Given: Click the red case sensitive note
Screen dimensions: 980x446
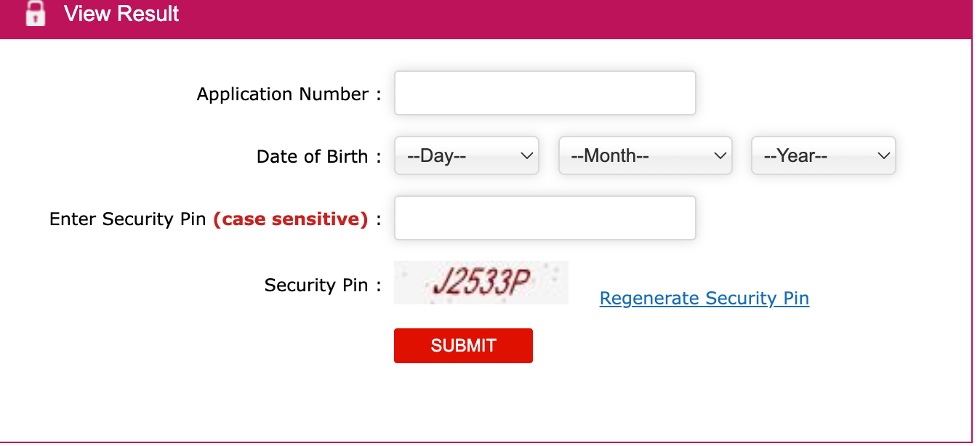Looking at the screenshot, I should [x=291, y=219].
